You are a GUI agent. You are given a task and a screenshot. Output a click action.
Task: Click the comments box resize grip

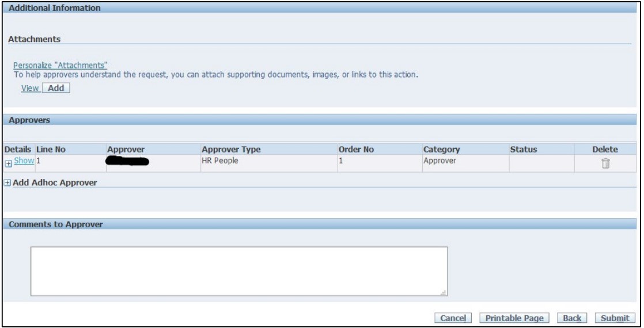[x=444, y=293]
